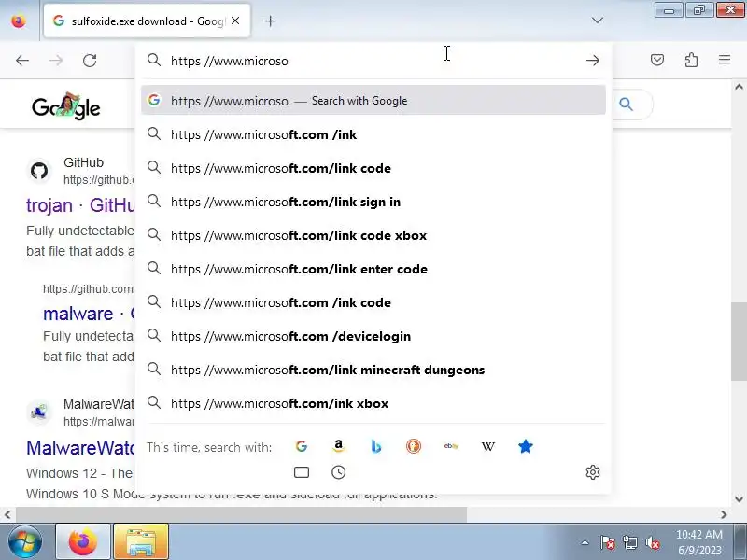This screenshot has height=560, width=747.
Task: Choose suggestion 'microsoft.com/ink xbox'
Action: [373, 403]
